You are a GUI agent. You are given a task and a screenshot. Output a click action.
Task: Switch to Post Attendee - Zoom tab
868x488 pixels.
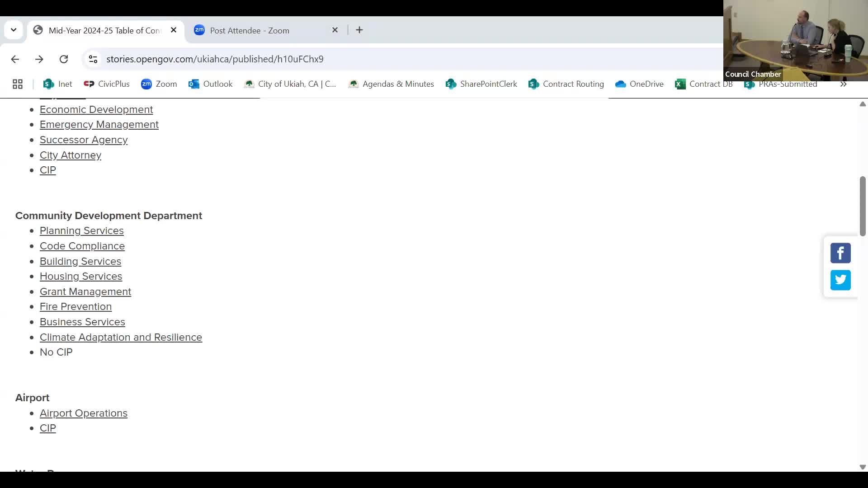pyautogui.click(x=250, y=30)
